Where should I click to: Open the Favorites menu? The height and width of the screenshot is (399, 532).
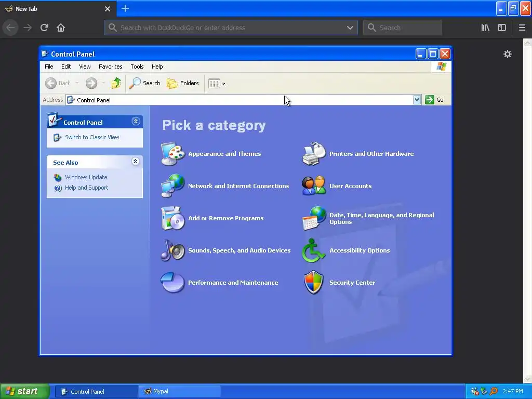110,66
